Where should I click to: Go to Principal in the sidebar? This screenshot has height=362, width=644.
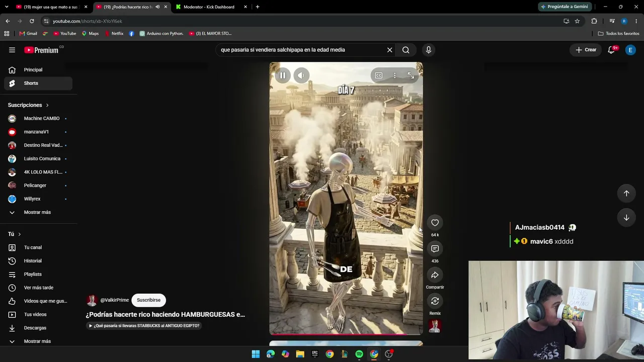[38, 70]
